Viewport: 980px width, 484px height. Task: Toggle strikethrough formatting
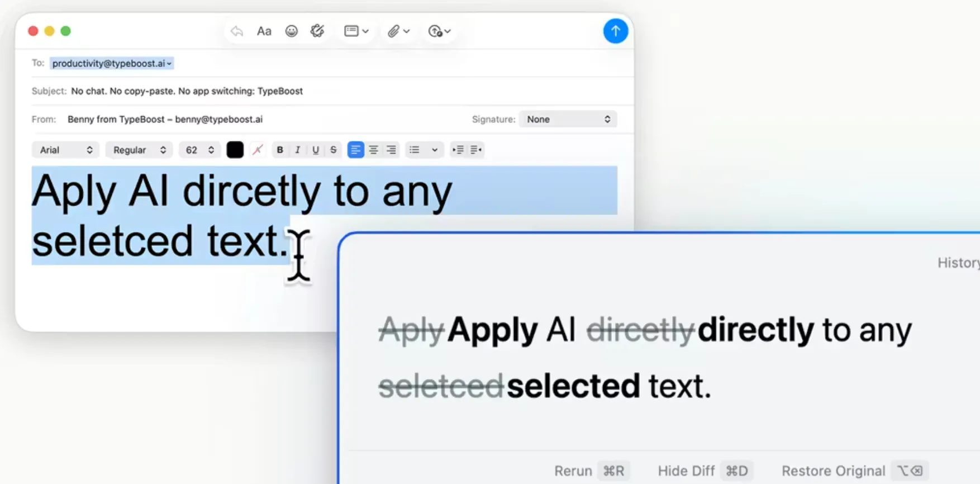pyautogui.click(x=334, y=150)
